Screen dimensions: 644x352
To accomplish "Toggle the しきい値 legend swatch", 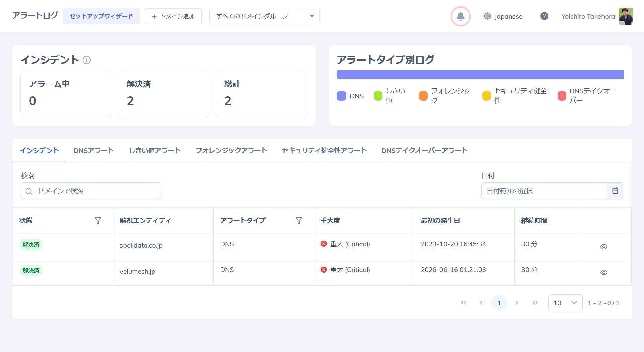I will pyautogui.click(x=378, y=96).
